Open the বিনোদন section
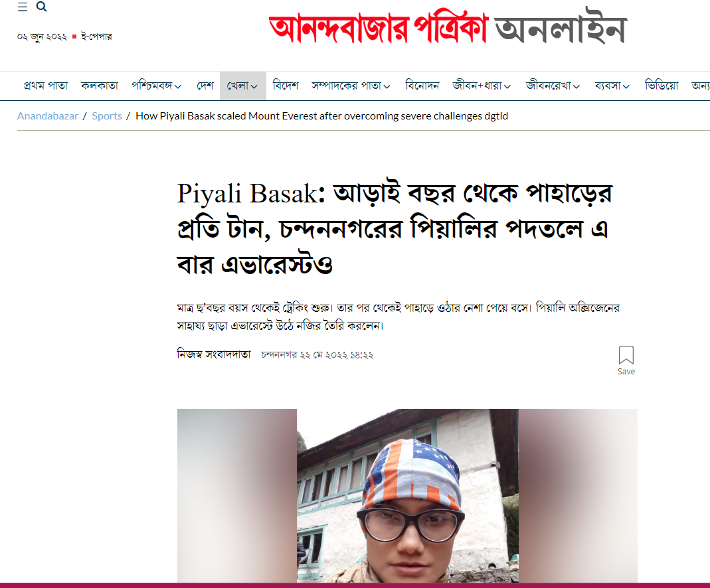 tap(422, 86)
